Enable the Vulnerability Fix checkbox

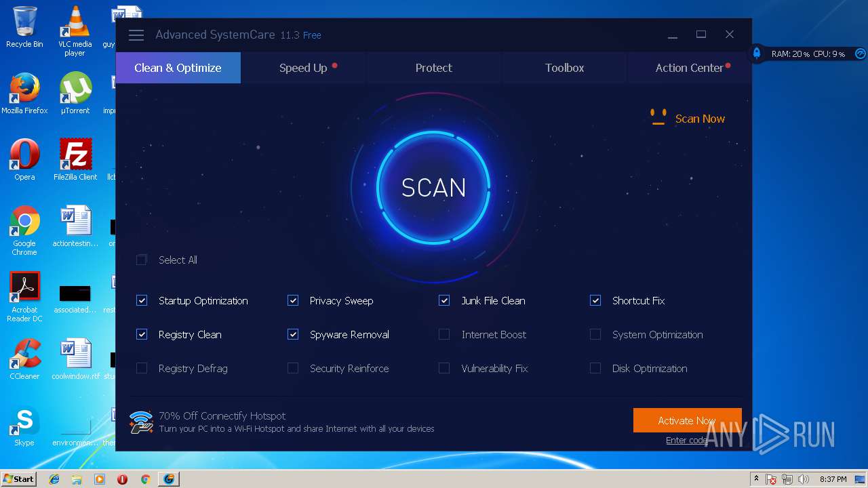pyautogui.click(x=444, y=368)
